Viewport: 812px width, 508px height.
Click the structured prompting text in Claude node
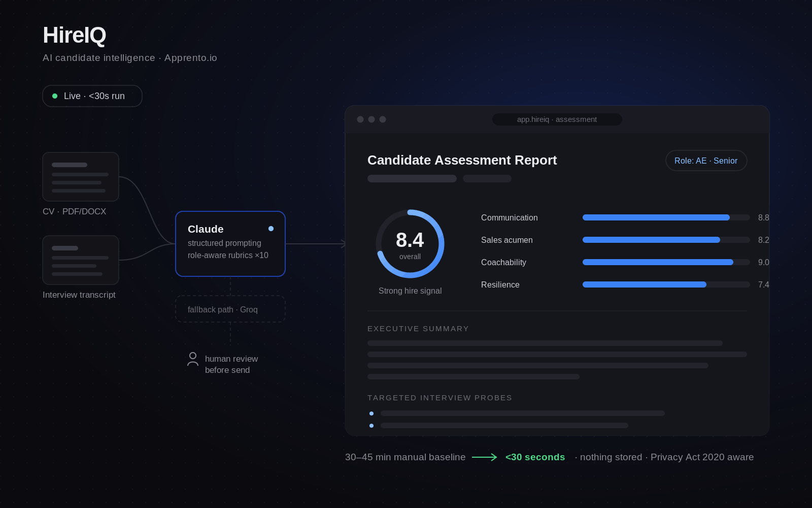tap(224, 243)
